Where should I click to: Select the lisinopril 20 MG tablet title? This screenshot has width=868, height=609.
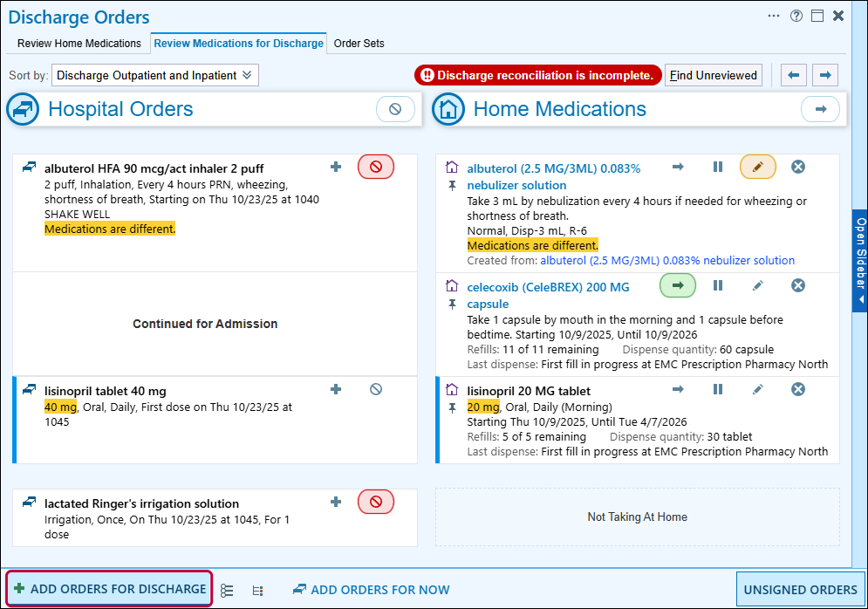tap(529, 391)
